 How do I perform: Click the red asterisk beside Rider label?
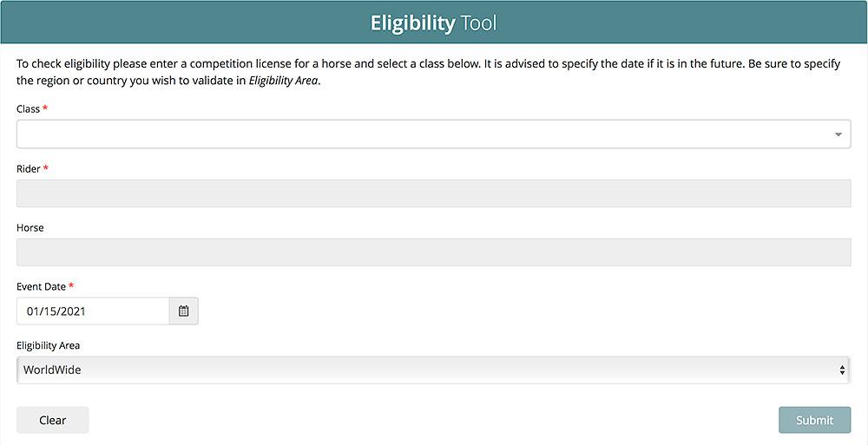point(46,167)
